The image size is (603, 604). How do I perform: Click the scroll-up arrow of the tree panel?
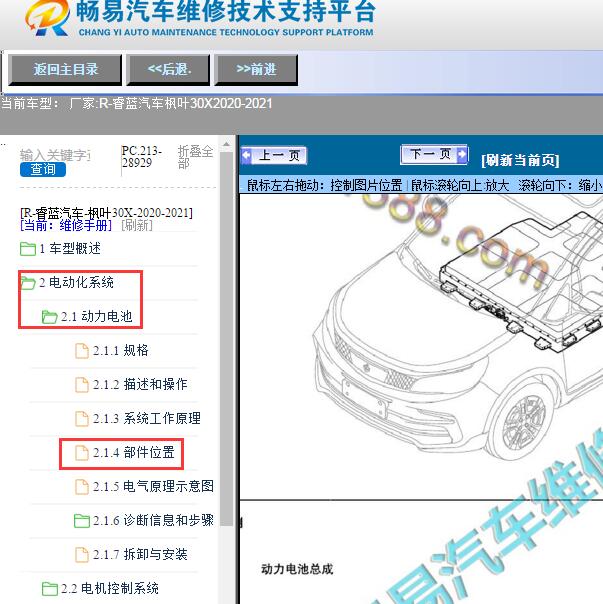[227, 144]
